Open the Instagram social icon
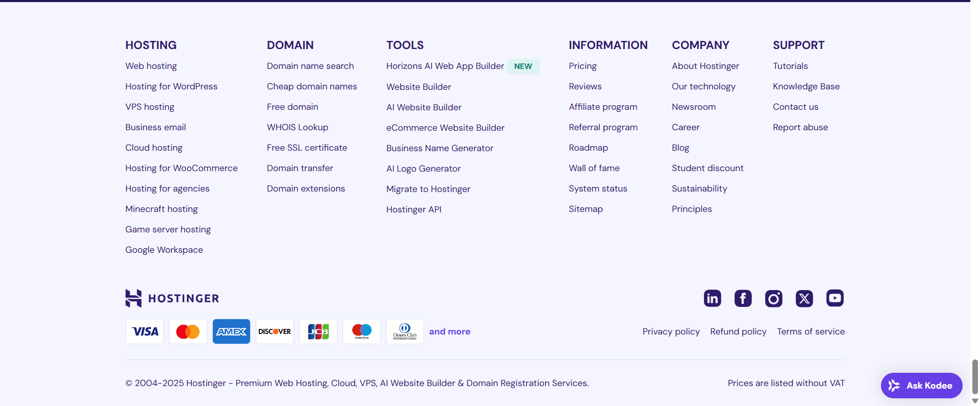 click(773, 298)
